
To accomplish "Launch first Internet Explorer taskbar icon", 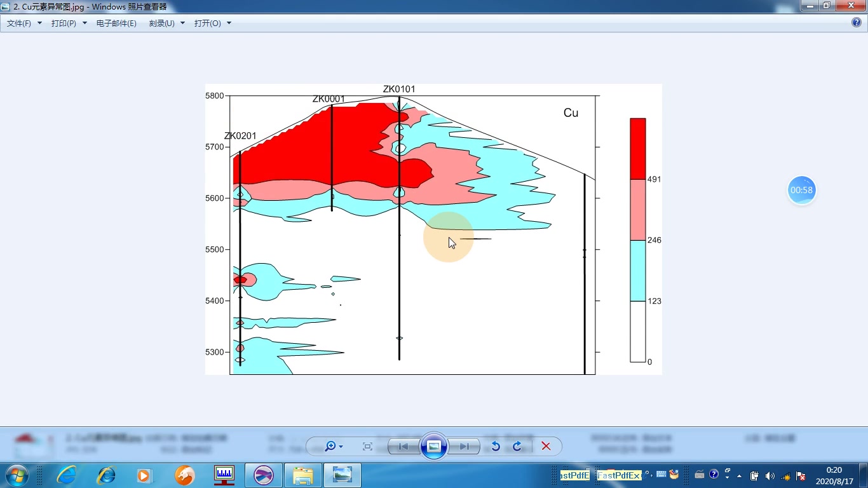I will [x=67, y=475].
